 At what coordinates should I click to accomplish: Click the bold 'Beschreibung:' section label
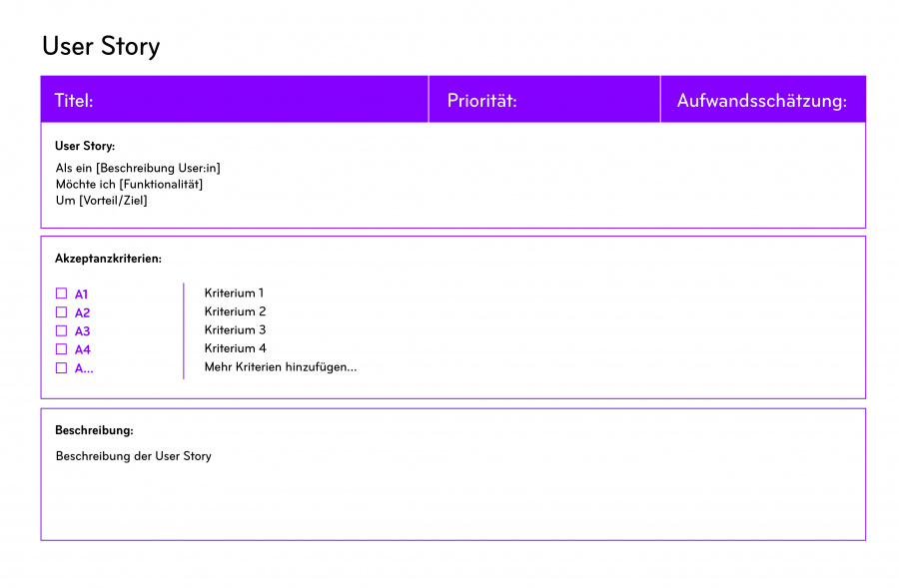pyautogui.click(x=94, y=430)
